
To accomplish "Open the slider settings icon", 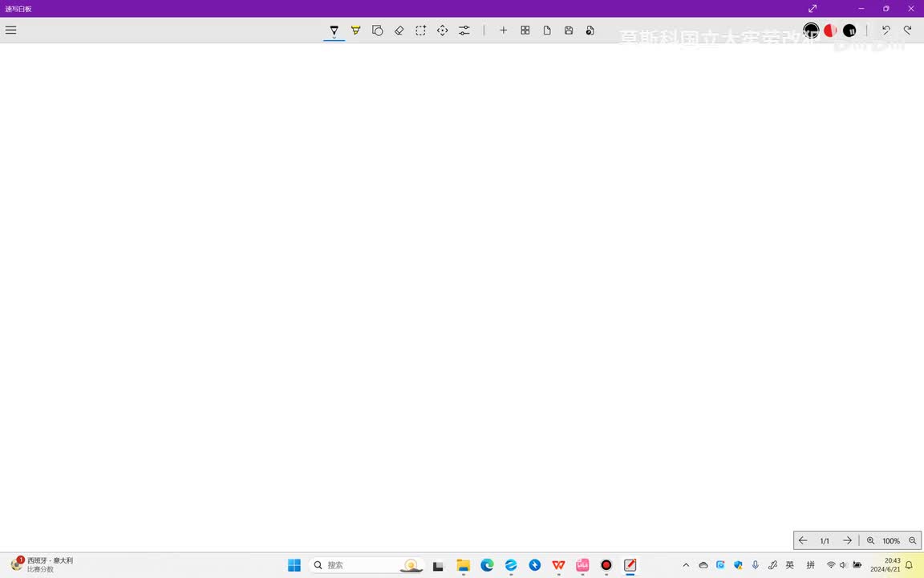I will point(464,30).
